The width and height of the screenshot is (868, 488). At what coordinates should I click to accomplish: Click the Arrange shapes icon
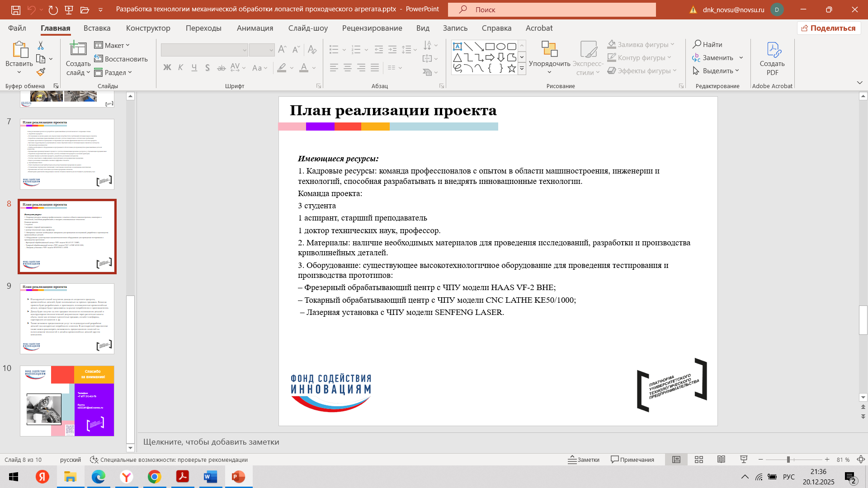pos(549,49)
